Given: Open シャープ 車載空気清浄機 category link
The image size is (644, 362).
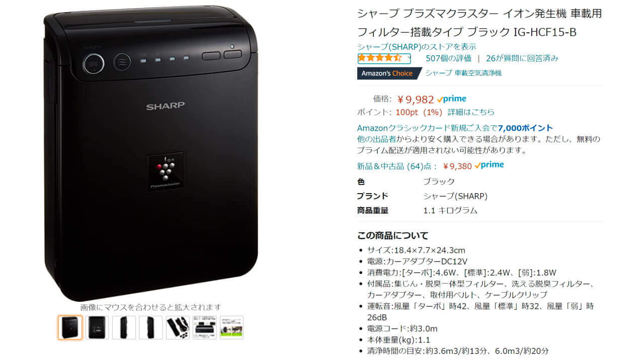Looking at the screenshot, I should pyautogui.click(x=463, y=73).
